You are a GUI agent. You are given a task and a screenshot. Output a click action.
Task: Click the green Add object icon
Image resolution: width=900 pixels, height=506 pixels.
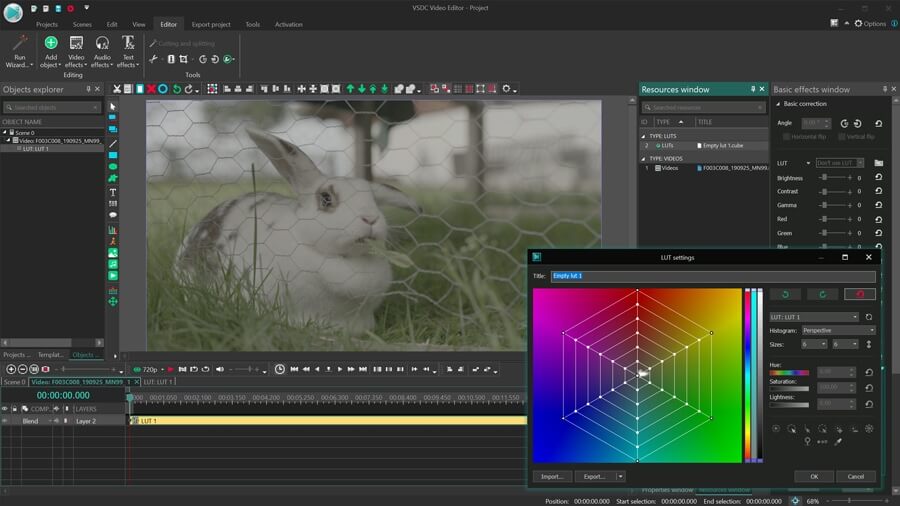coord(51,43)
